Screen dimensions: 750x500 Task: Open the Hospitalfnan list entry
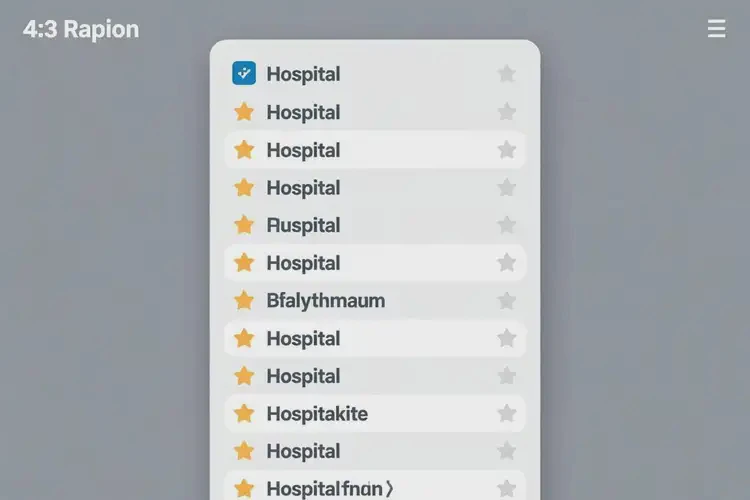click(x=320, y=489)
